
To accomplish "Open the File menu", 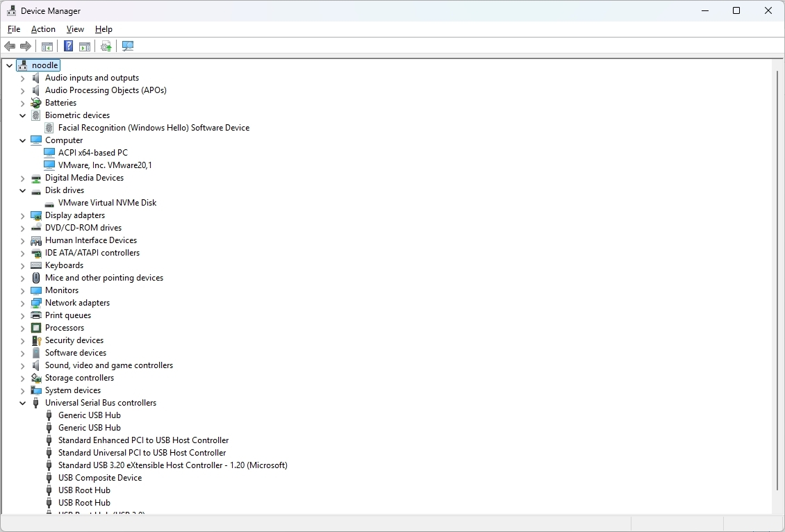I will tap(13, 29).
